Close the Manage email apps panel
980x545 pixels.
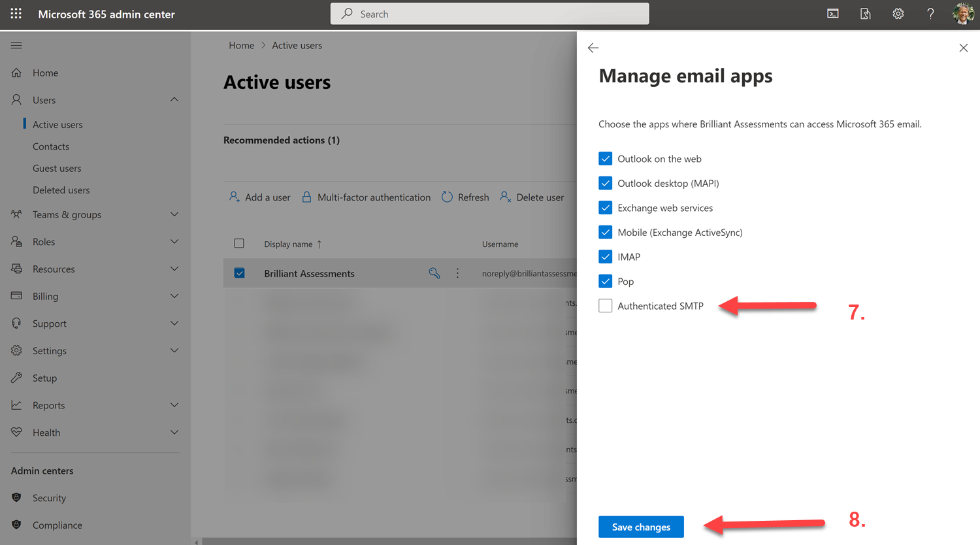coord(963,48)
